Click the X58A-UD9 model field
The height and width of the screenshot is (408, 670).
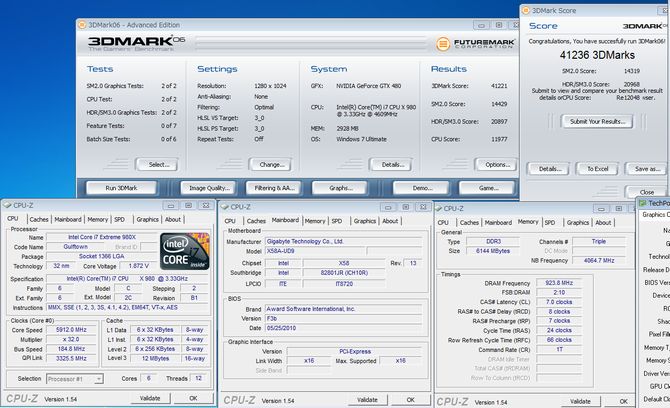coord(315,251)
